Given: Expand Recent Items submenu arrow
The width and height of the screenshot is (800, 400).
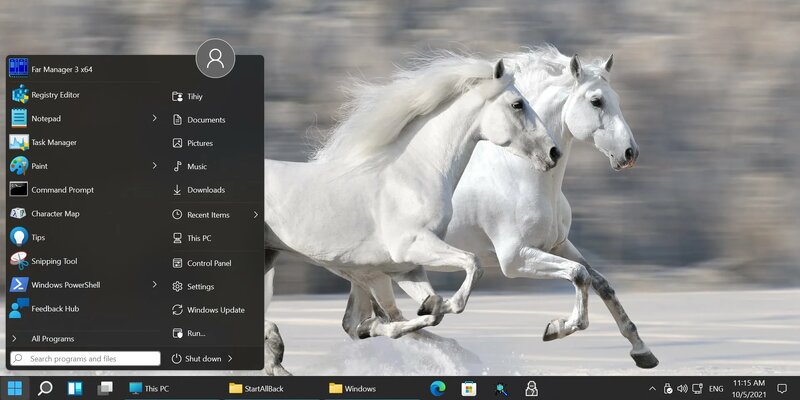Looking at the screenshot, I should pos(256,215).
